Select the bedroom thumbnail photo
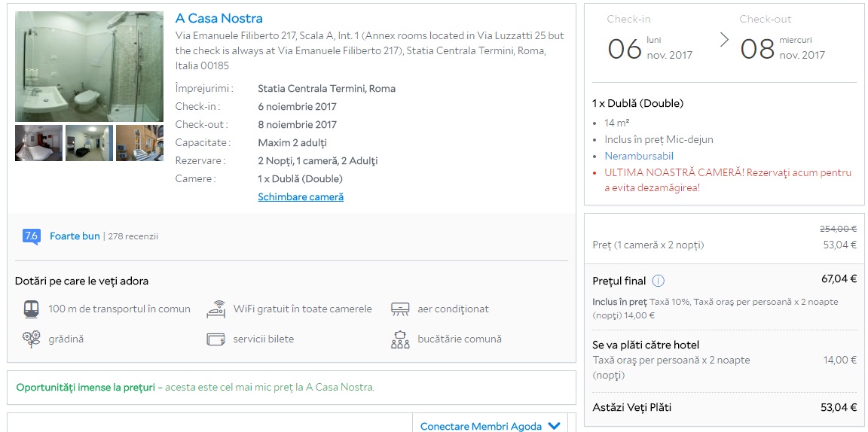Screen dimensions: 868x432 pyautogui.click(x=38, y=143)
